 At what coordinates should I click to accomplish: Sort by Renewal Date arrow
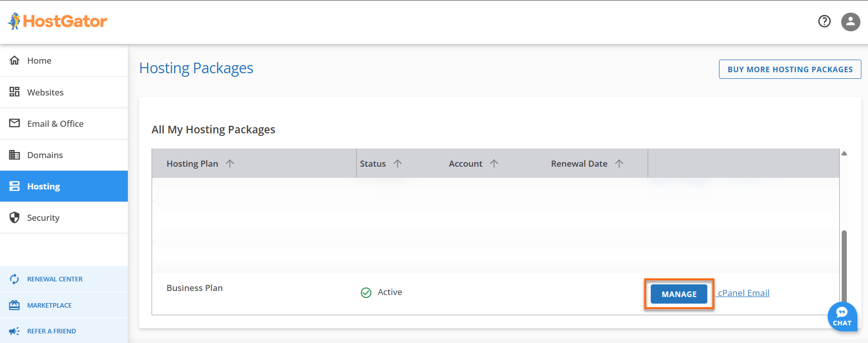pyautogui.click(x=619, y=164)
